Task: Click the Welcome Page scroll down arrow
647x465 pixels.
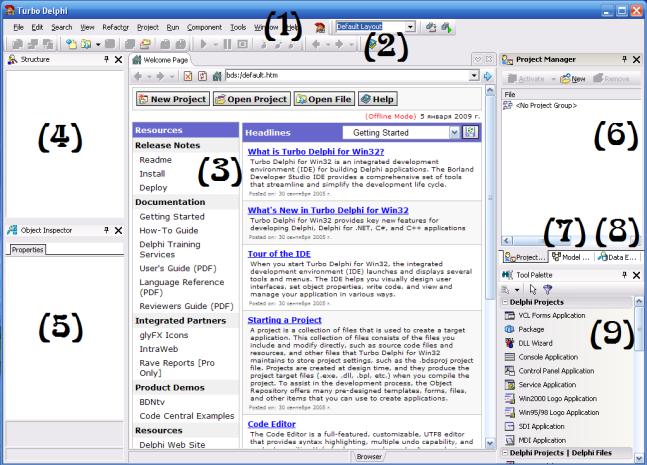Action: pyautogui.click(x=490, y=444)
